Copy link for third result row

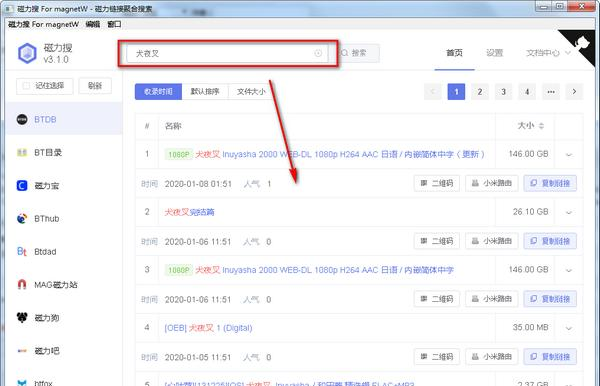coord(550,299)
